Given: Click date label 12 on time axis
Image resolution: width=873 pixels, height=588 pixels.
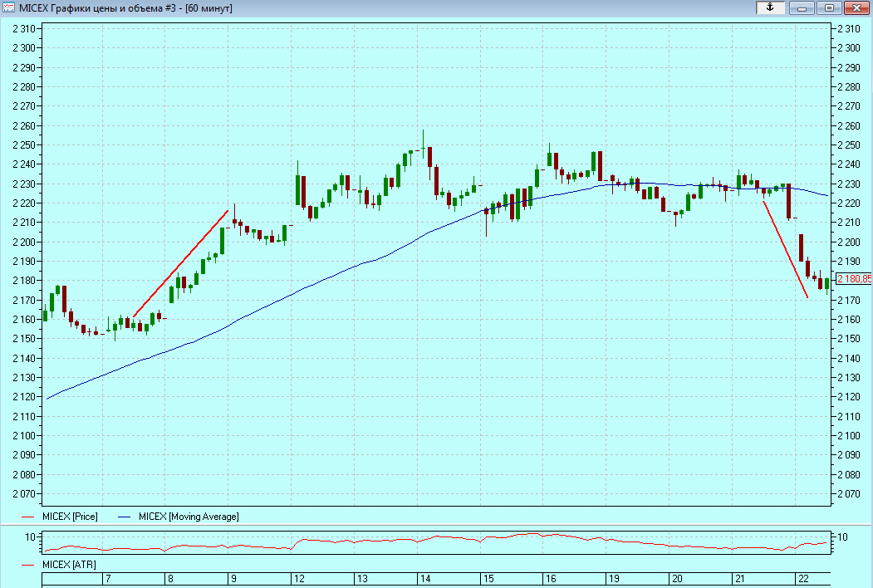Looking at the screenshot, I should [300, 579].
